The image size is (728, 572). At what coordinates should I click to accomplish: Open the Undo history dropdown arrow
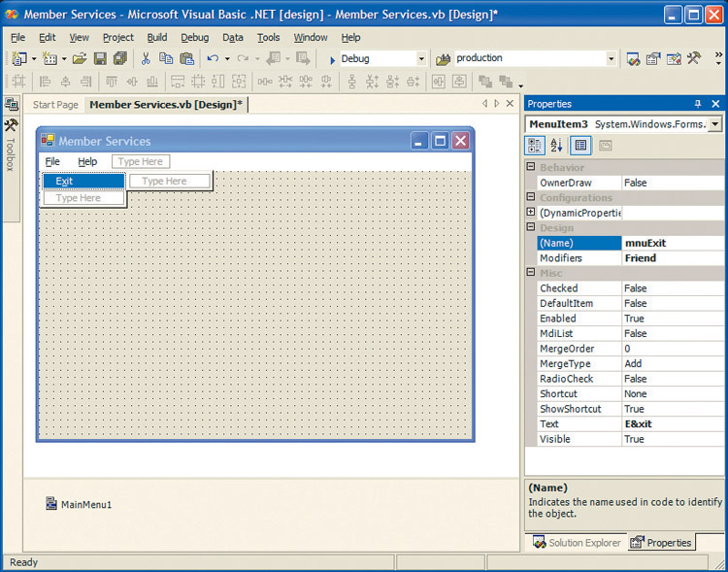227,59
